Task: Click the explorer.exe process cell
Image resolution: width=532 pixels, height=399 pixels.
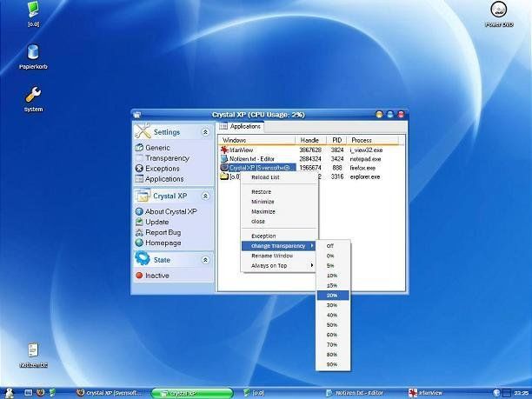Action: [x=365, y=176]
